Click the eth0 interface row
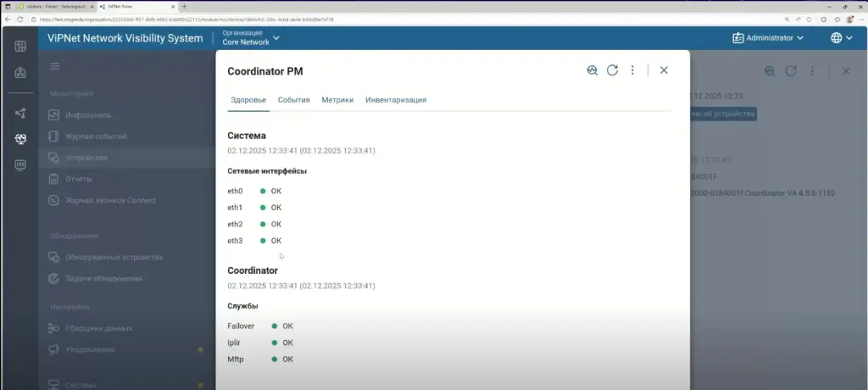The image size is (868, 390). 254,191
